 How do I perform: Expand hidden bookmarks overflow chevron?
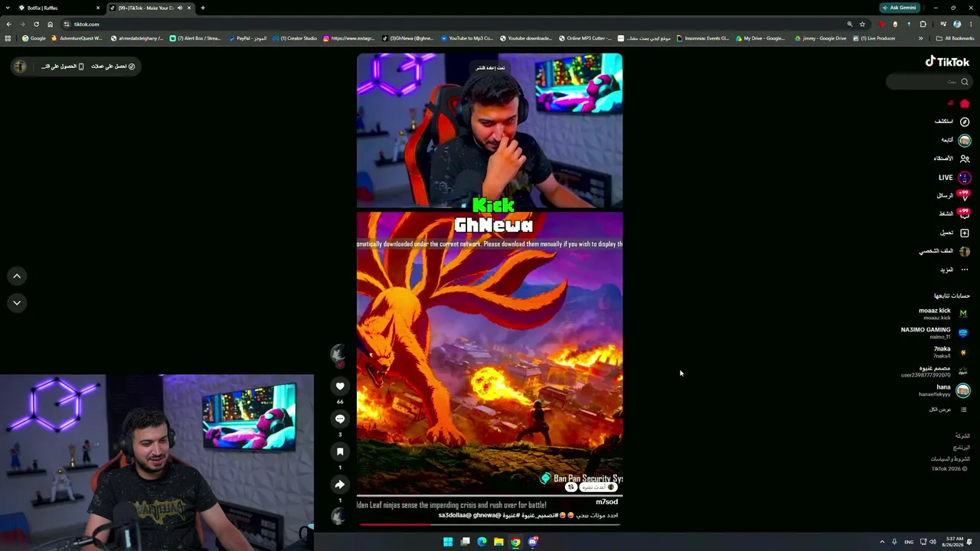[x=921, y=38]
